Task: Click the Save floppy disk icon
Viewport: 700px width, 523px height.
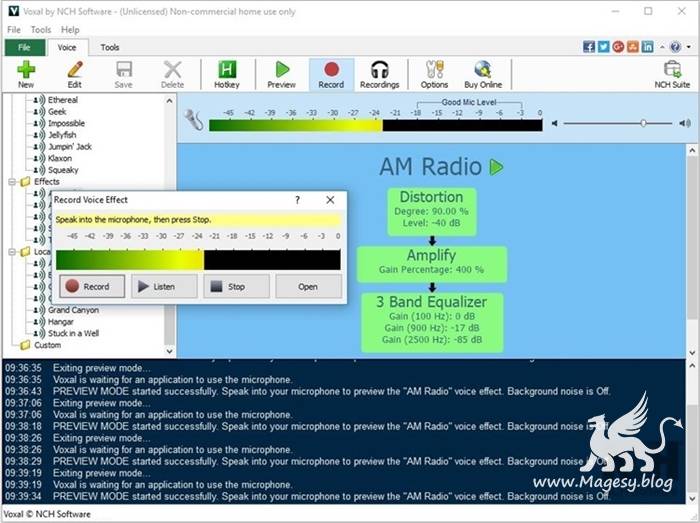Action: [x=124, y=74]
